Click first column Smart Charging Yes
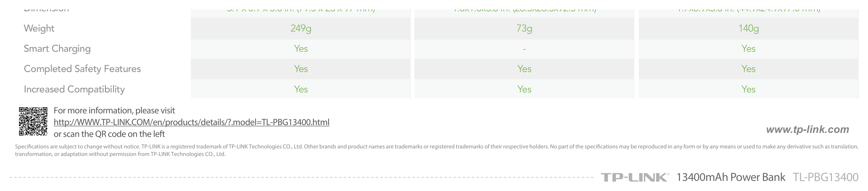The height and width of the screenshot is (191, 868). tap(301, 48)
